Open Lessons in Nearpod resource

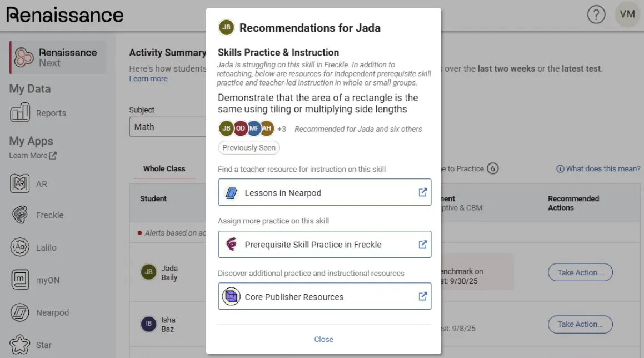[325, 192]
